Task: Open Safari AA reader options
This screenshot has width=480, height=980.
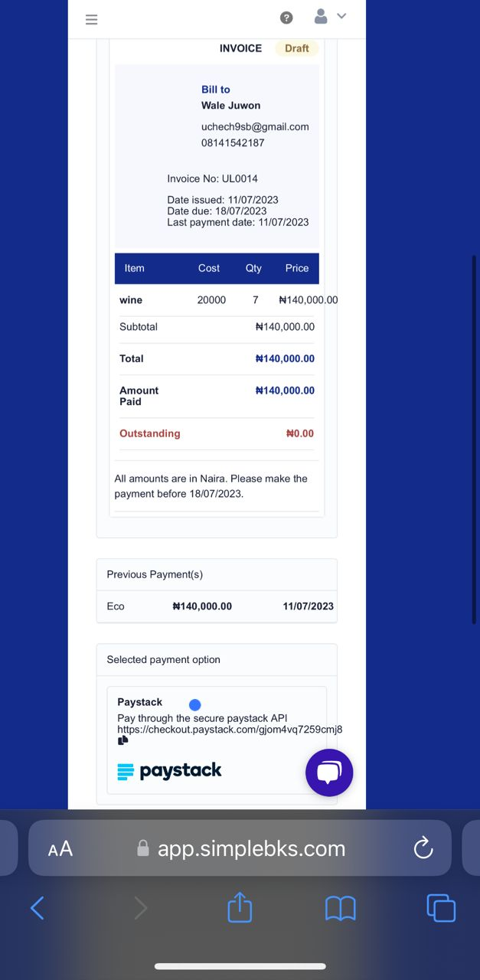Action: [60, 849]
